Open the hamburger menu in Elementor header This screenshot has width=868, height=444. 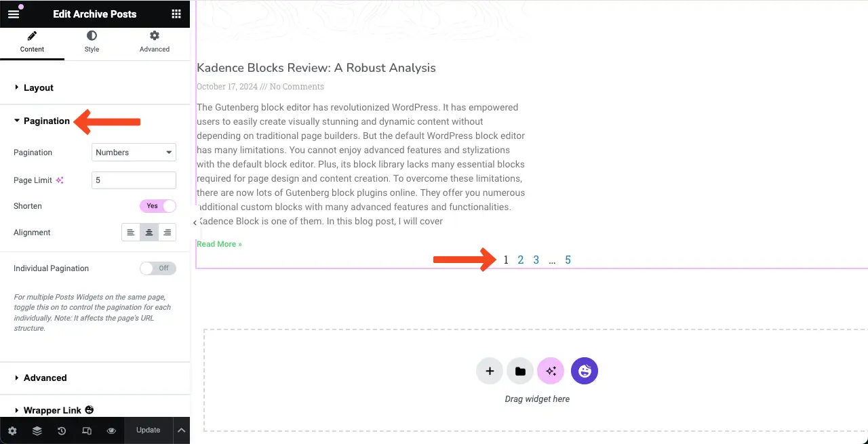(14, 14)
